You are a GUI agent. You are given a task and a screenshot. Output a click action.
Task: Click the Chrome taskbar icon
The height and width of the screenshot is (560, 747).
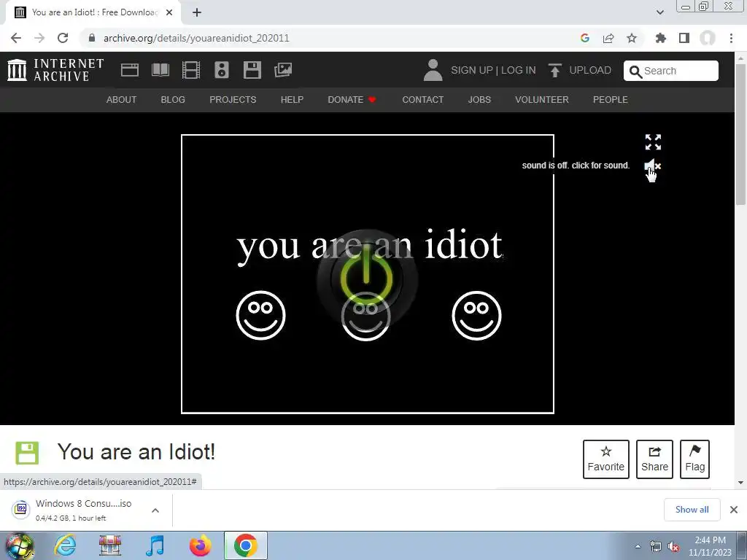245,545
